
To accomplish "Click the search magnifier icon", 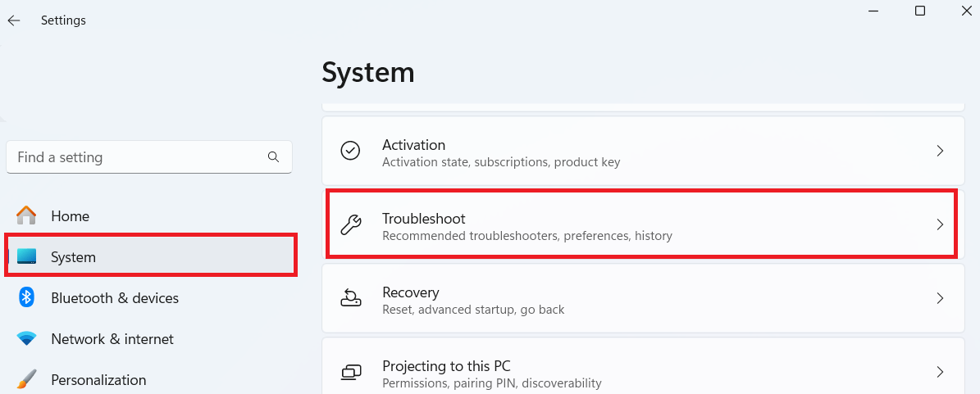I will [x=273, y=156].
